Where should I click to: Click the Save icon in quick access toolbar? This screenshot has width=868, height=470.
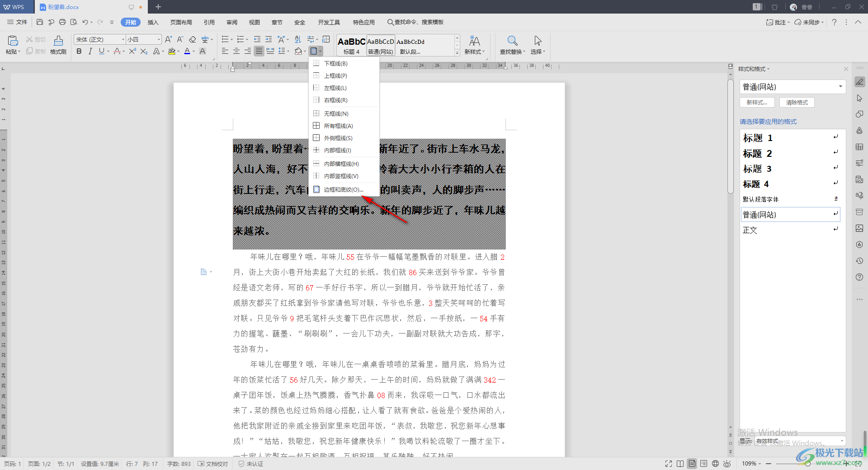click(40, 22)
